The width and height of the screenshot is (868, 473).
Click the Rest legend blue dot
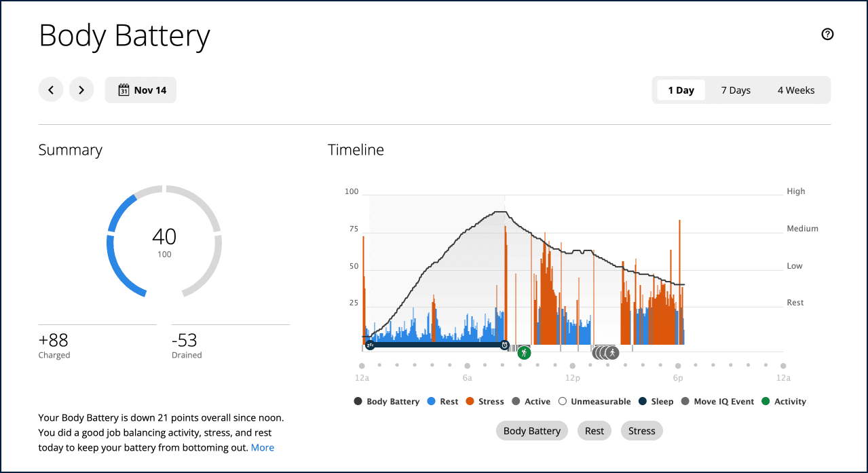coord(432,402)
